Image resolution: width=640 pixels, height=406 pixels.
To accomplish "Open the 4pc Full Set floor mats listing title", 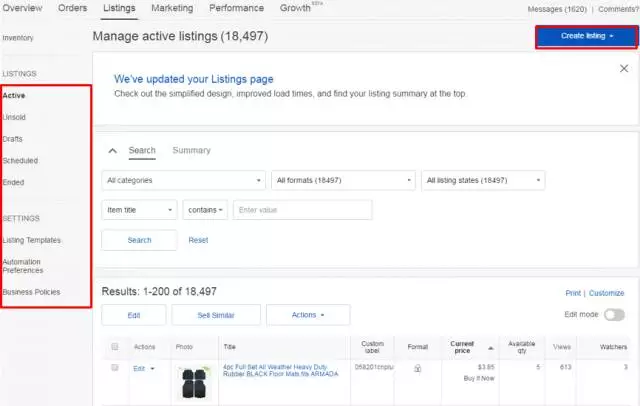I will pos(280,371).
